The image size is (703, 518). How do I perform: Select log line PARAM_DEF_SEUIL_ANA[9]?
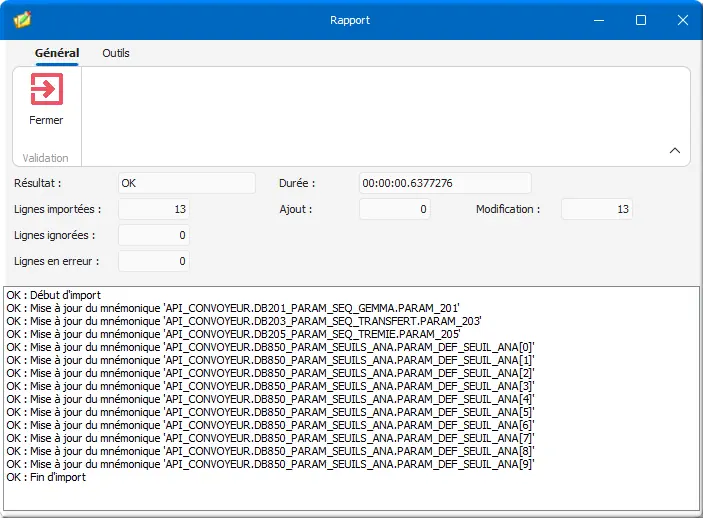(x=270, y=464)
